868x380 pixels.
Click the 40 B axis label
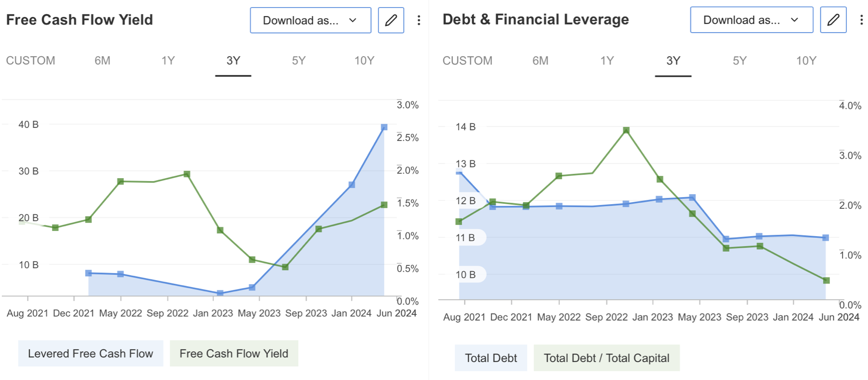click(28, 124)
